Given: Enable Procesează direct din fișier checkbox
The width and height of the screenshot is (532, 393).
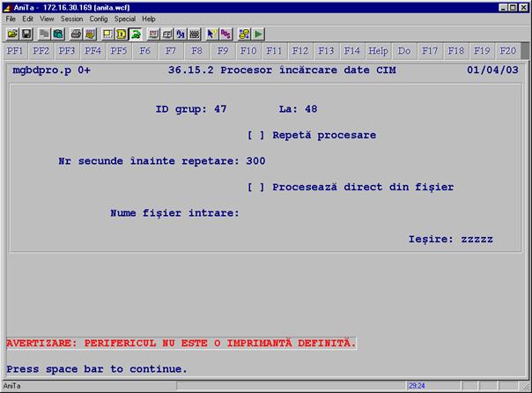Looking at the screenshot, I should click(x=255, y=187).
